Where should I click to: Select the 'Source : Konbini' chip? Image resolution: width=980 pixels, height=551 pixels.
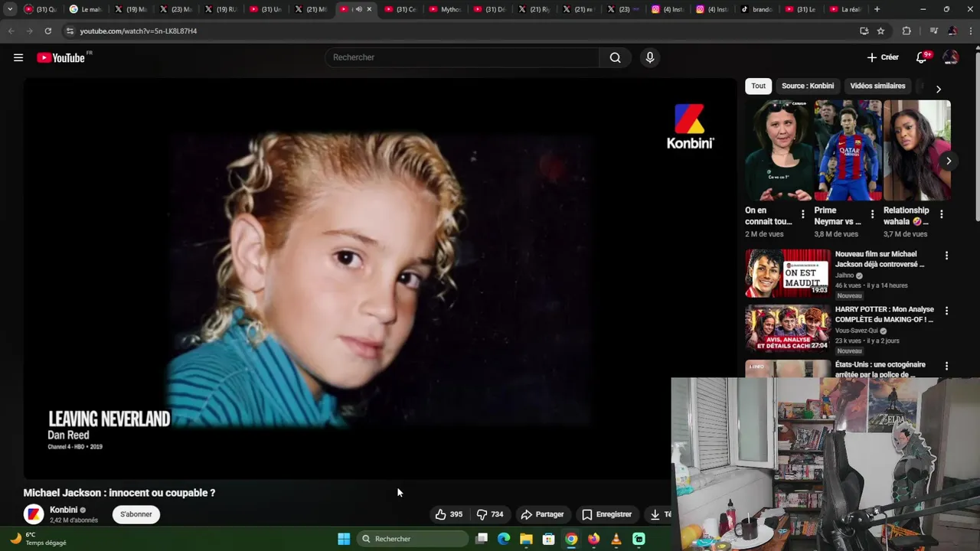808,86
